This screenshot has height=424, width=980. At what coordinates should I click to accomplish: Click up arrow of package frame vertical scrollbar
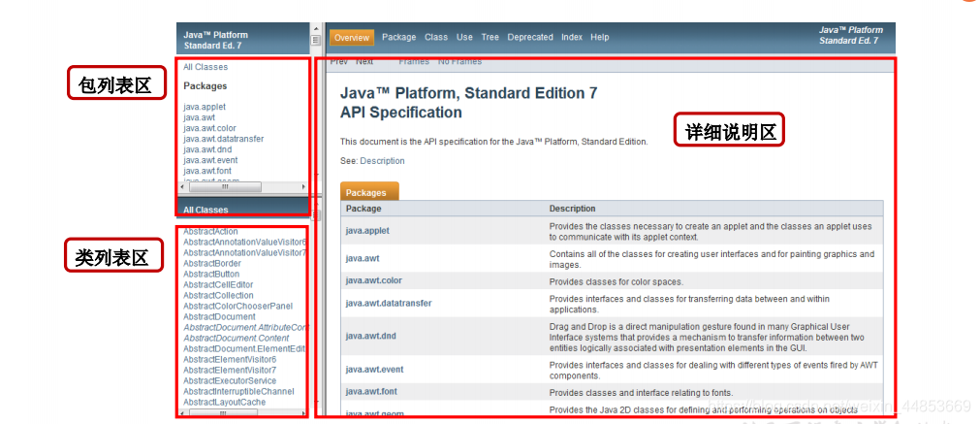[x=316, y=28]
